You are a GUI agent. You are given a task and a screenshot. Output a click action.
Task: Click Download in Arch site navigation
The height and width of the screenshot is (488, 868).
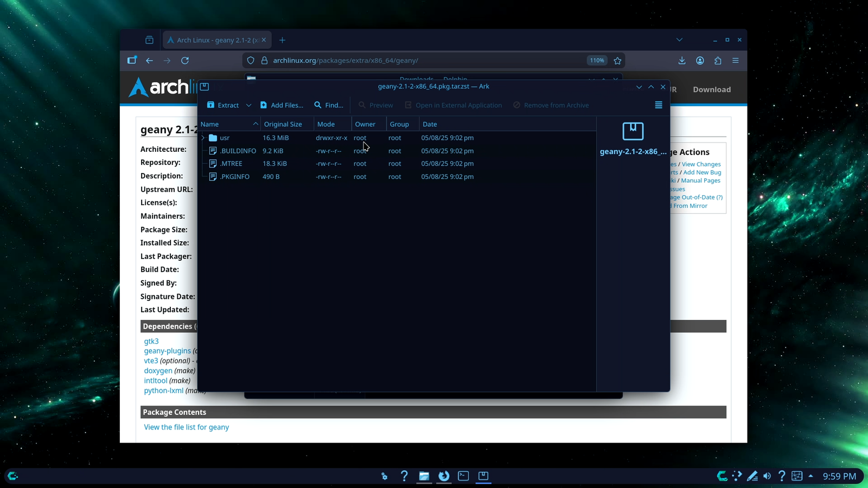712,89
